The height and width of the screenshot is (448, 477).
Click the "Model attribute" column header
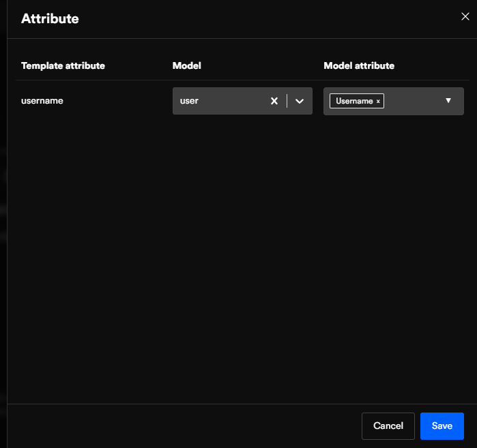click(359, 65)
